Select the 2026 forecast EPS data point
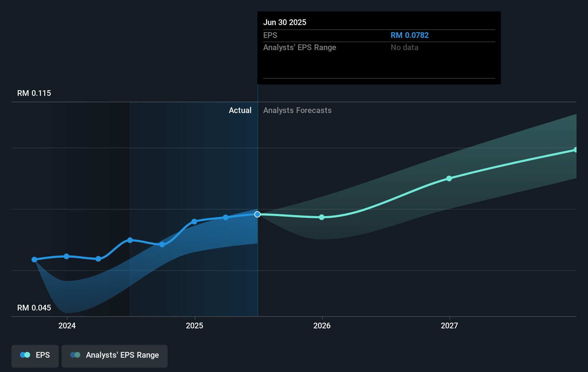 click(x=322, y=217)
